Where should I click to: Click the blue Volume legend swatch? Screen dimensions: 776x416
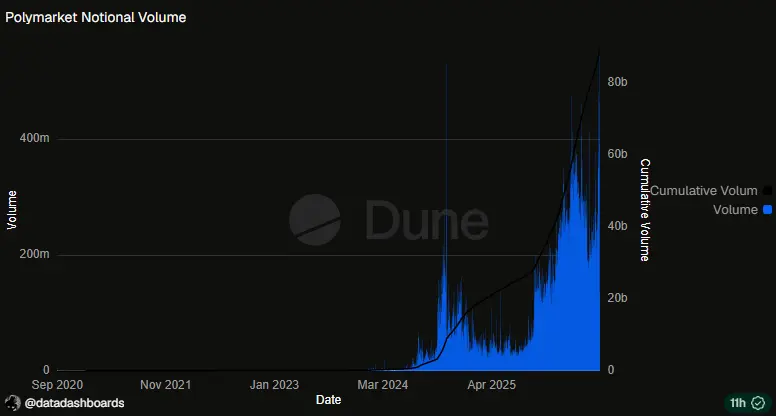[768, 210]
